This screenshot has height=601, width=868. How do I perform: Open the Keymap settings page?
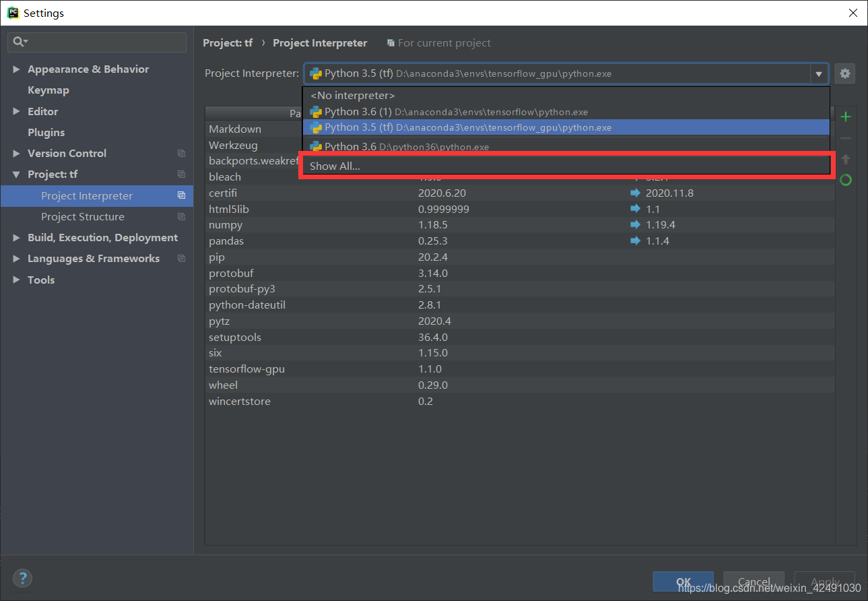pyautogui.click(x=48, y=90)
